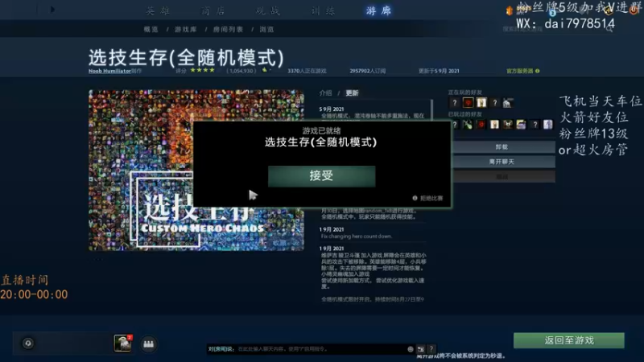Accept the ready match with 接受

(x=321, y=176)
